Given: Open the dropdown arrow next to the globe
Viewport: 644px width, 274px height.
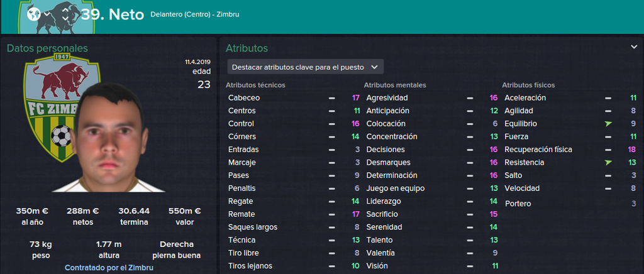Looking at the screenshot, I should (x=47, y=14).
